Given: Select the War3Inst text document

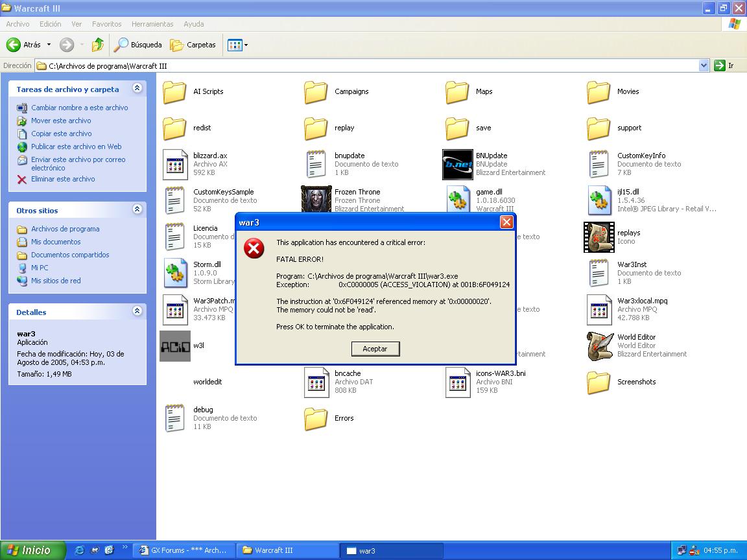Looking at the screenshot, I should click(599, 273).
